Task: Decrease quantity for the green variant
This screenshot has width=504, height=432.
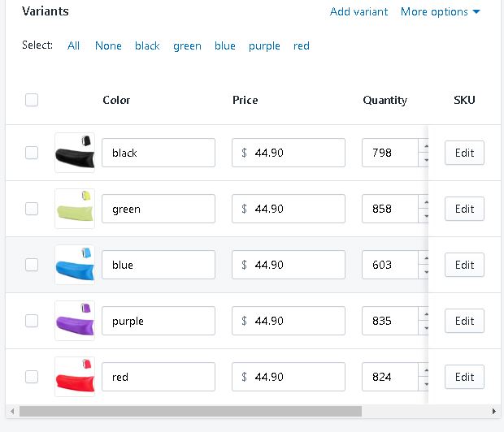Action: pos(426,216)
